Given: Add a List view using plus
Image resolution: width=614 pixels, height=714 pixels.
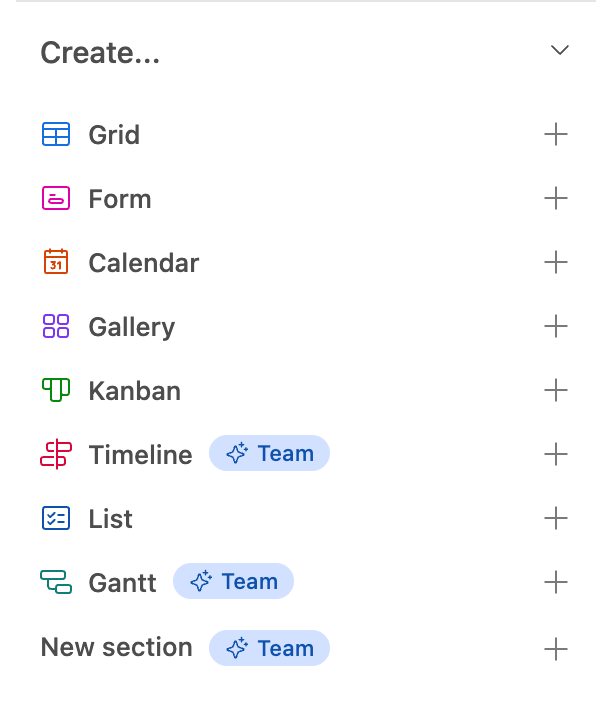Looking at the screenshot, I should pyautogui.click(x=556, y=519).
